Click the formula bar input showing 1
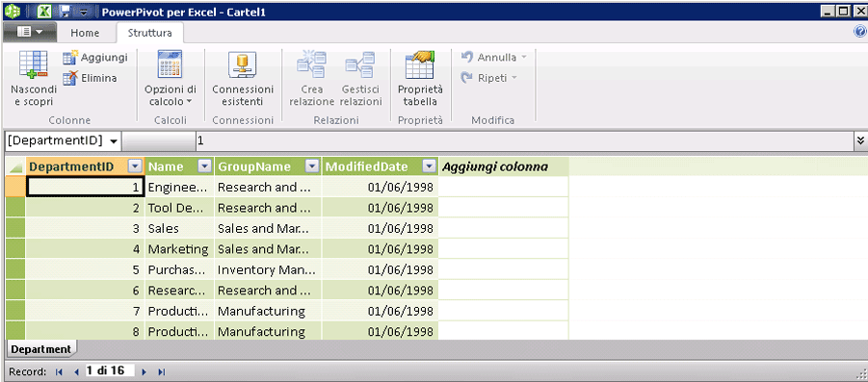 pyautogui.click(x=524, y=141)
